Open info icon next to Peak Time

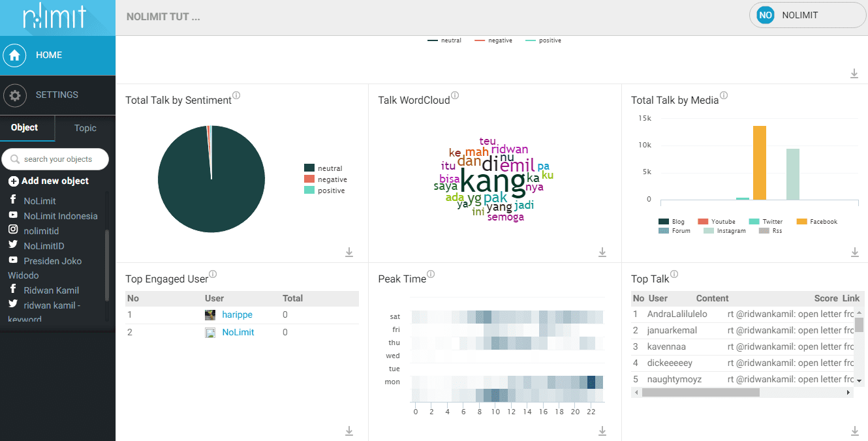431,275
